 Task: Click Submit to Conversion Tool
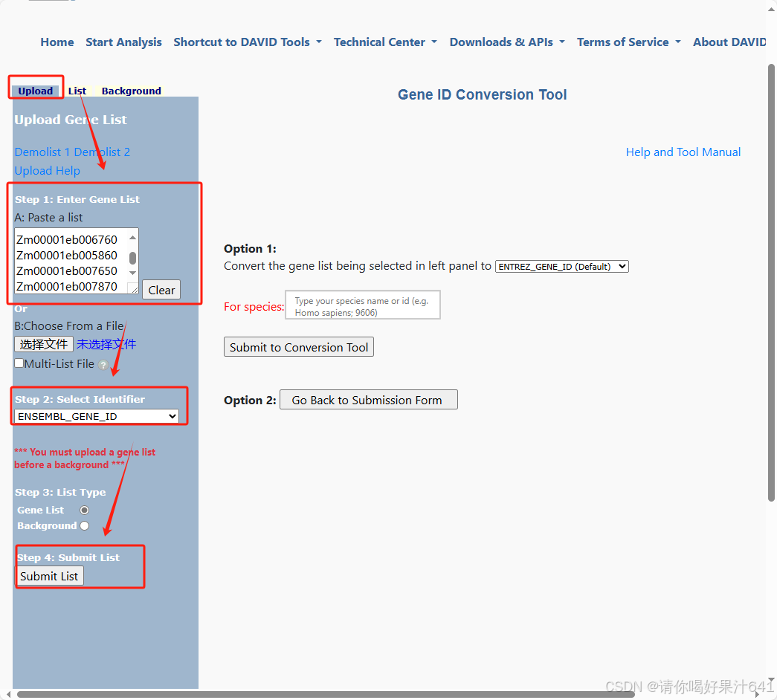point(299,347)
